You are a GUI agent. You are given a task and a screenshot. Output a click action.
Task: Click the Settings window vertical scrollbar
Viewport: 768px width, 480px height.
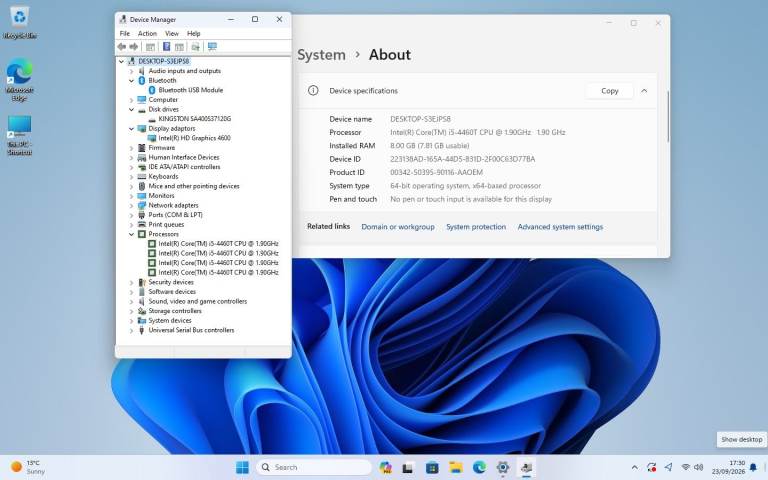pos(668,116)
